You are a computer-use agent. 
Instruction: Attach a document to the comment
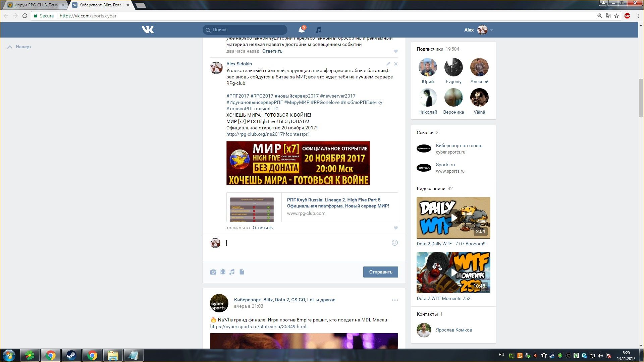242,272
